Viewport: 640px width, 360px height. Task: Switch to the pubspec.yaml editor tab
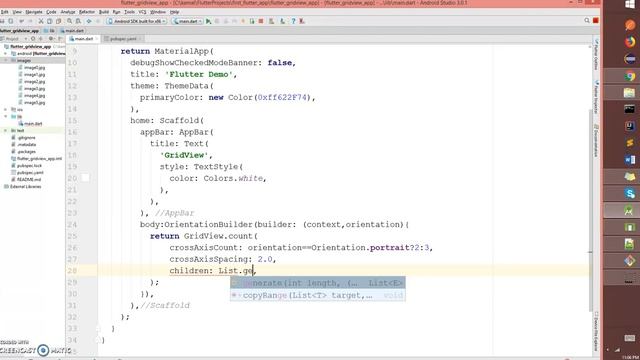pyautogui.click(x=122, y=39)
